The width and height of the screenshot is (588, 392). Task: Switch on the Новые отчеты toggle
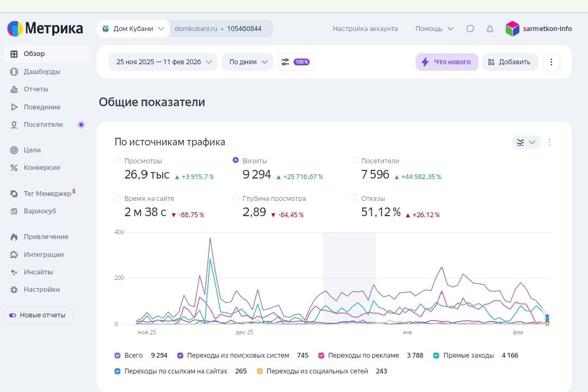13,315
